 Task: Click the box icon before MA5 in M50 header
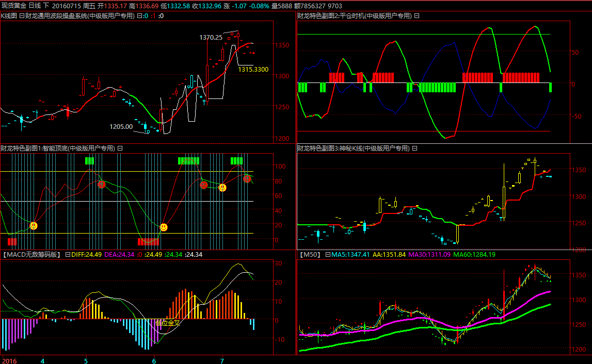[328, 255]
